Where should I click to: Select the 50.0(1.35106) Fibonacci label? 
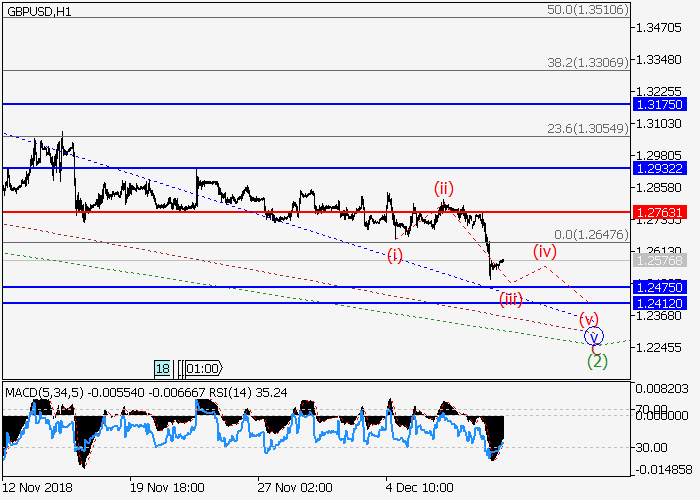588,9
